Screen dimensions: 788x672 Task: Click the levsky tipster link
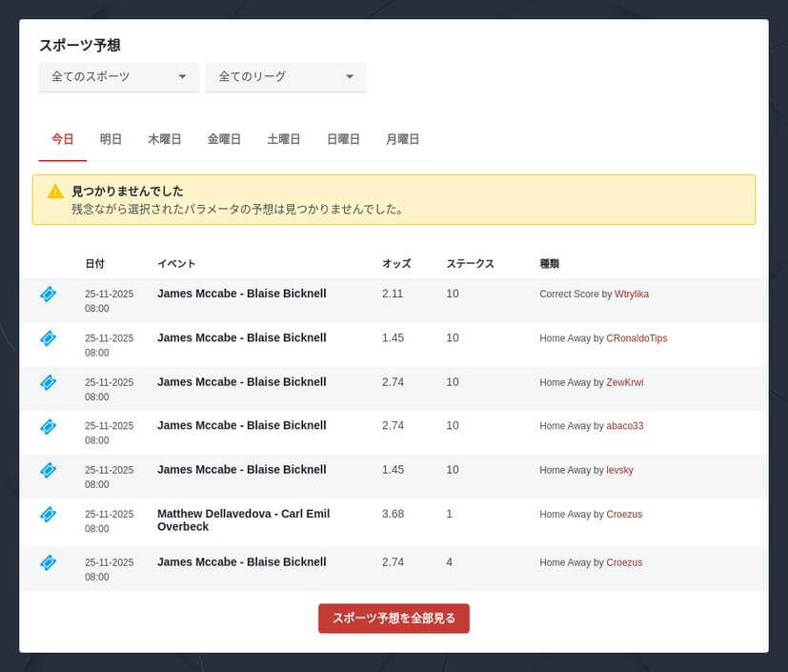pos(619,470)
